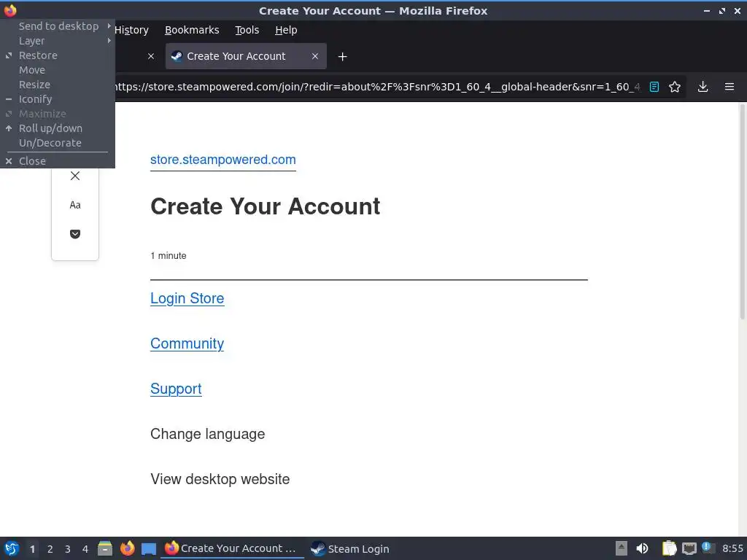This screenshot has width=747, height=560.
Task: Open the Help menu
Action: pyautogui.click(x=286, y=30)
